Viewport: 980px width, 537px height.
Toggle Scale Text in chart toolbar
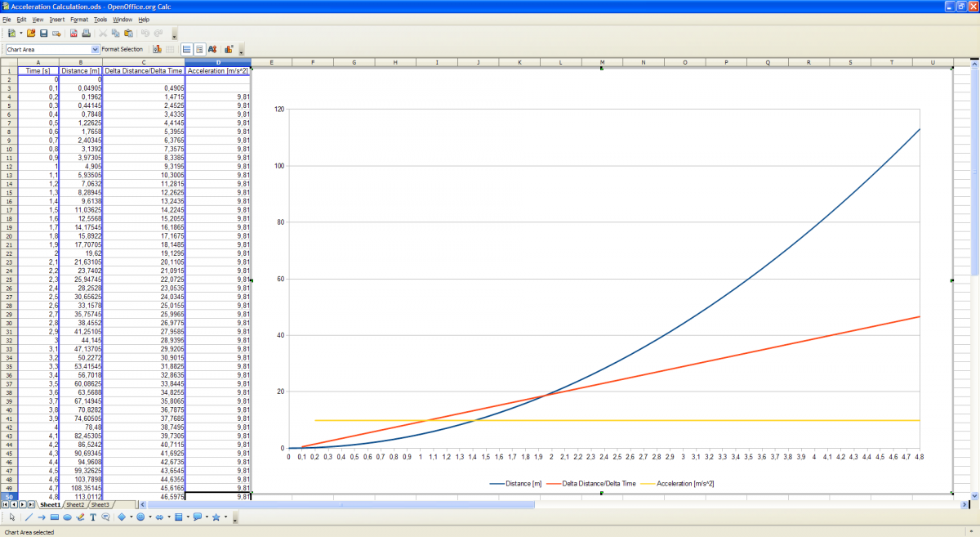212,49
